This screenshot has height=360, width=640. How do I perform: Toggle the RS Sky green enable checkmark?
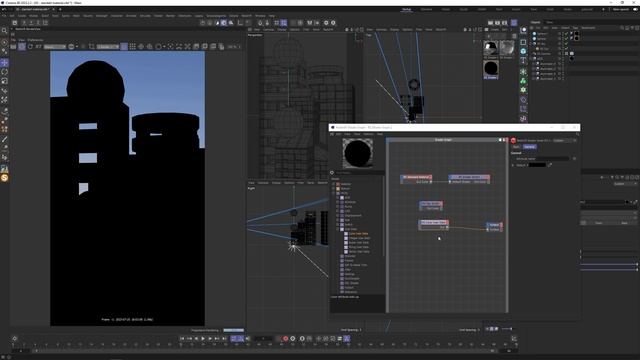pos(566,43)
